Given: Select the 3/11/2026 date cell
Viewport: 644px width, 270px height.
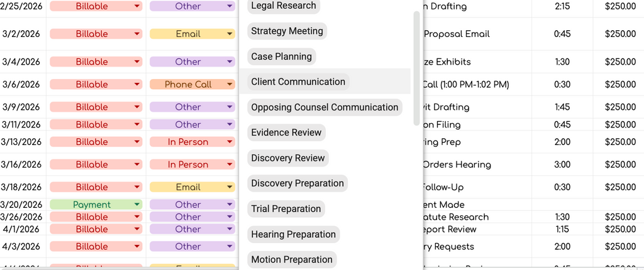Looking at the screenshot, I should coord(23,124).
